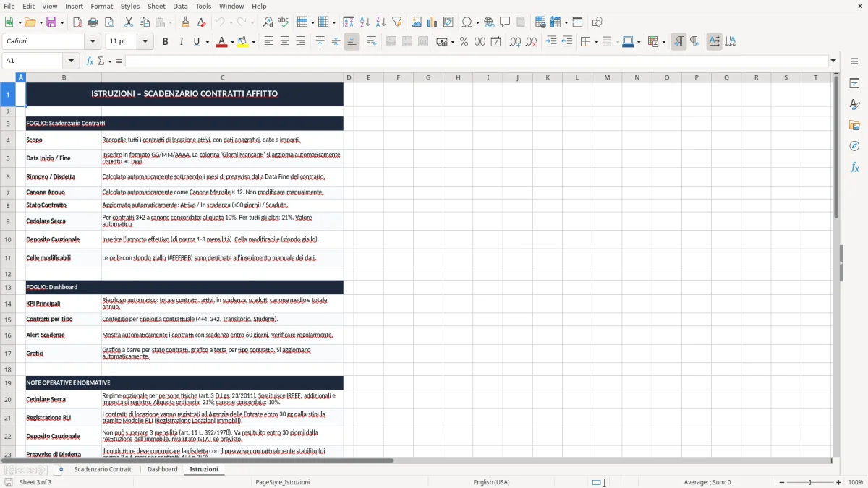Insert a comment bubble
The height and width of the screenshot is (488, 868).
(505, 22)
